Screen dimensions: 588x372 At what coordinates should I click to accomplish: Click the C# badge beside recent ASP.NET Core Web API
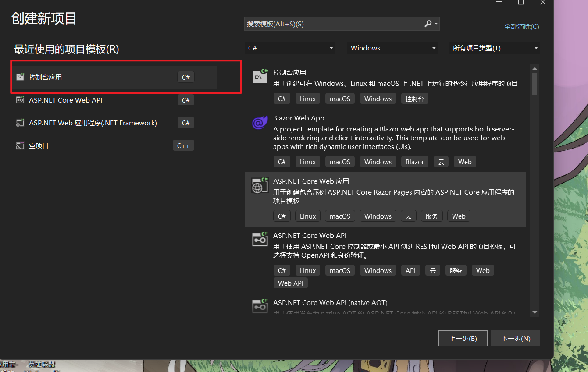tap(186, 100)
